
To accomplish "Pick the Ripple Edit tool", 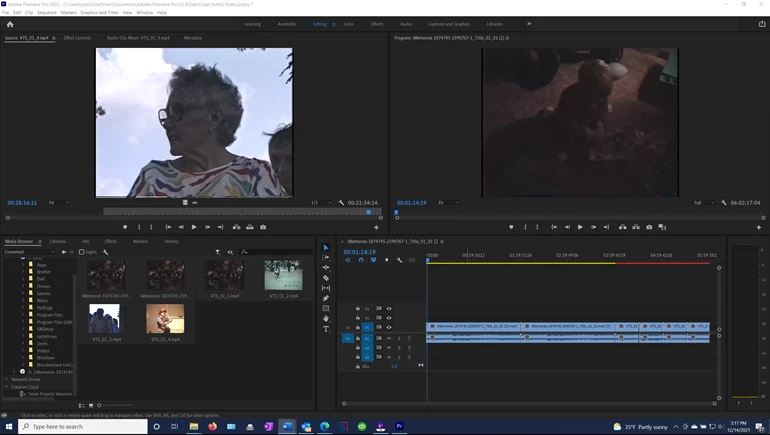I will pos(326,268).
